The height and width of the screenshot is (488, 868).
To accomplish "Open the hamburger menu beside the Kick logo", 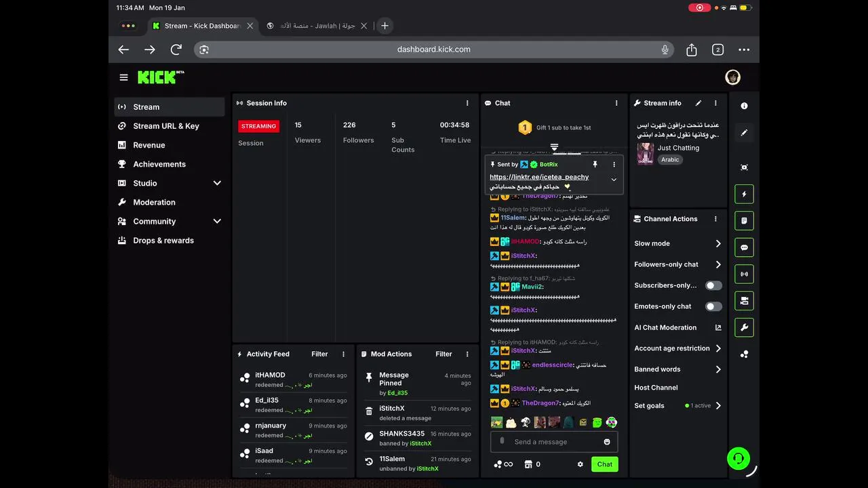I will tap(123, 77).
